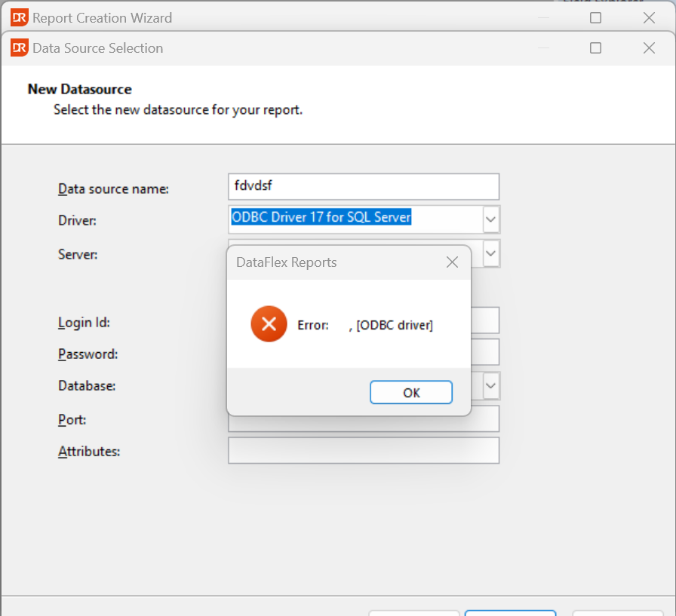Expand the Server dropdown arrow
The height and width of the screenshot is (616, 676).
tap(490, 253)
